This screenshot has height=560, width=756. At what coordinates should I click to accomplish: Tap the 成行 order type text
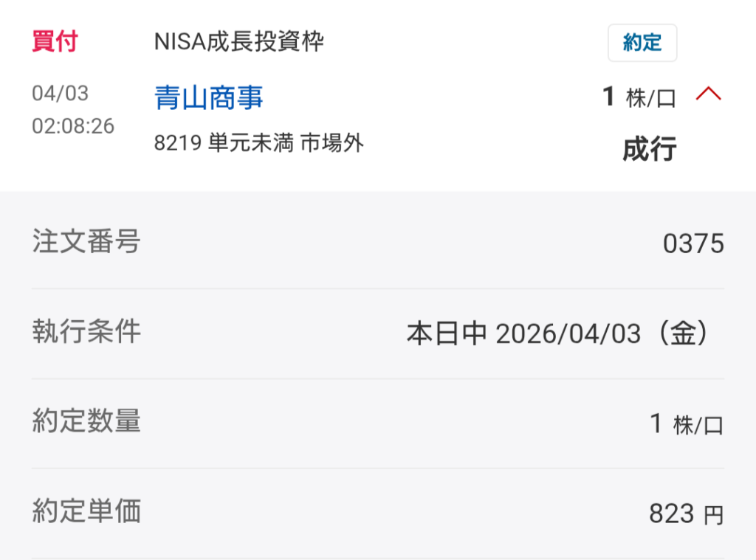(649, 149)
